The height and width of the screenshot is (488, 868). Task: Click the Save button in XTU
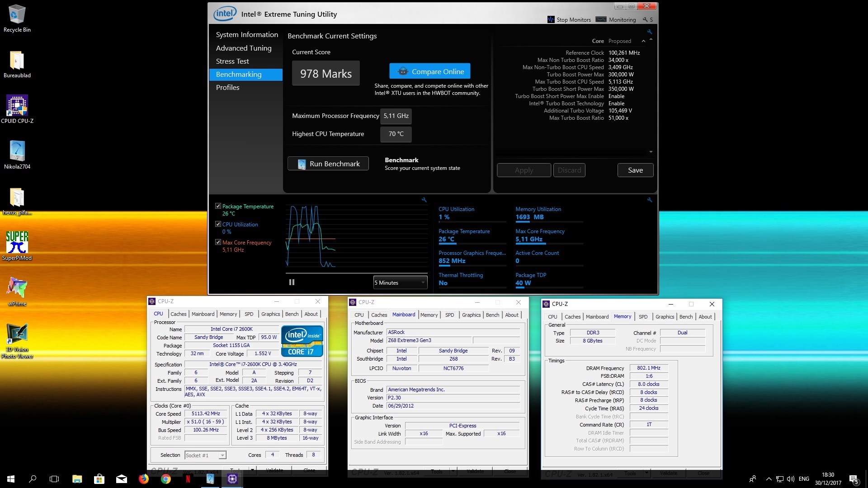click(x=635, y=170)
